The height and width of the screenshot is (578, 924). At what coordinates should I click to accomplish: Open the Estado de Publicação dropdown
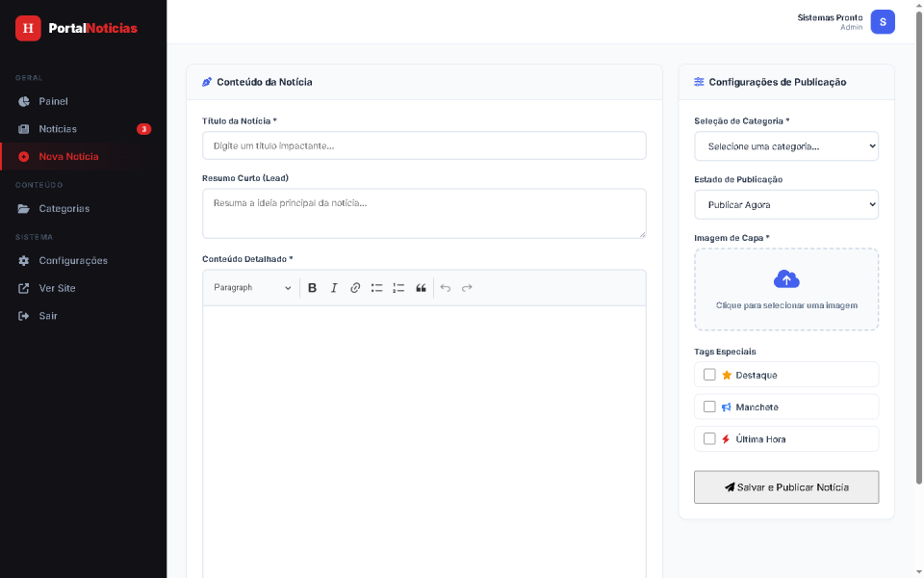[x=786, y=204]
